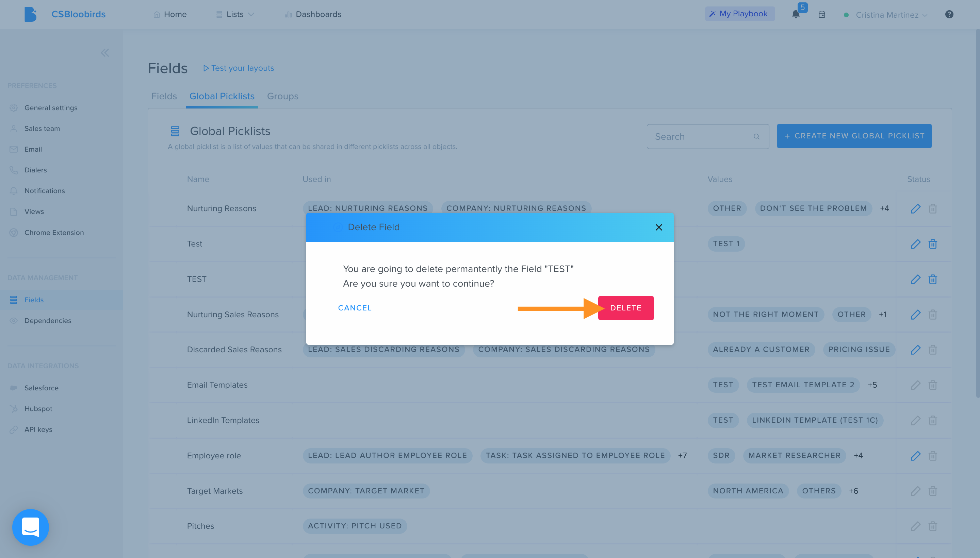980x558 pixels.
Task: Select Fields under Data Management
Action: coord(61,300)
